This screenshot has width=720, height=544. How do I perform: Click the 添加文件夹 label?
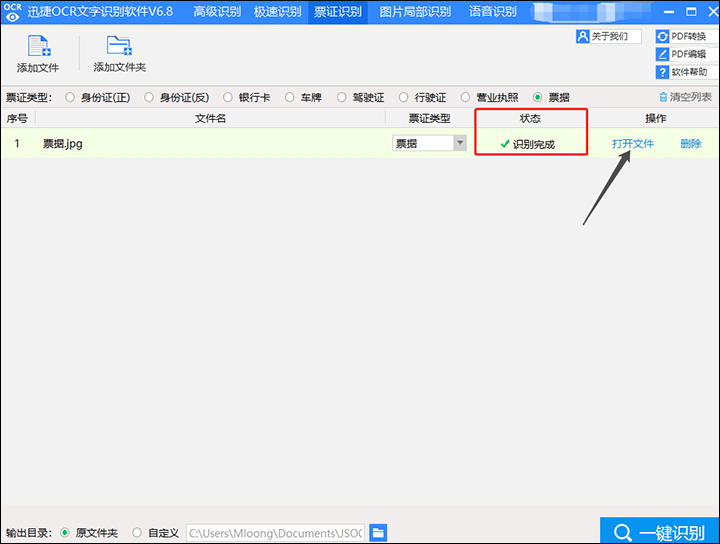tap(120, 67)
